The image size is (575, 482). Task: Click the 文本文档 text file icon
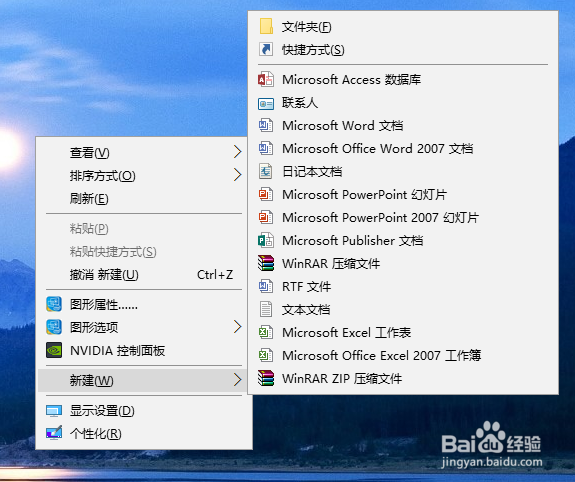click(x=266, y=309)
